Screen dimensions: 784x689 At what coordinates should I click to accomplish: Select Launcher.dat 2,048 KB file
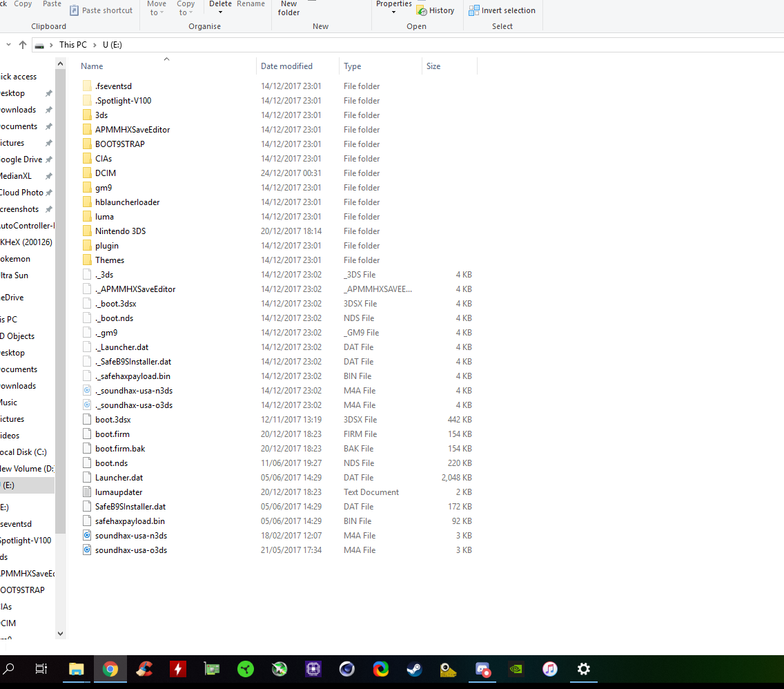coord(119,478)
